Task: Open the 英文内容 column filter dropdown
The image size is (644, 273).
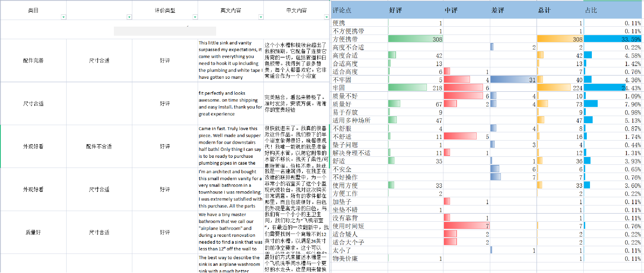Action: [x=261, y=17]
